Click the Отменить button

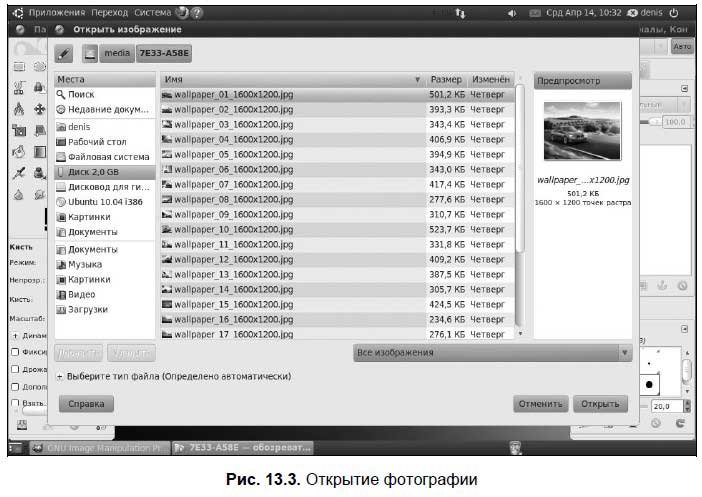coord(540,404)
